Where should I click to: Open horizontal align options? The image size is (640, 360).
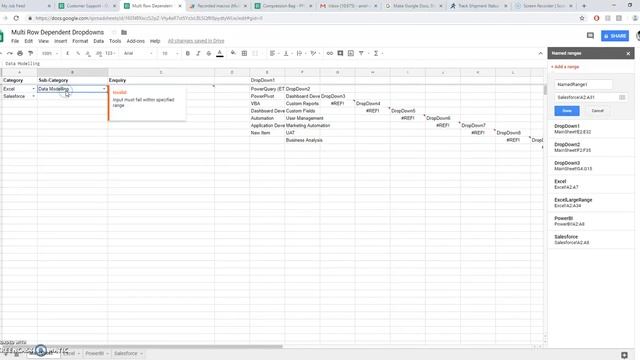[x=273, y=53]
